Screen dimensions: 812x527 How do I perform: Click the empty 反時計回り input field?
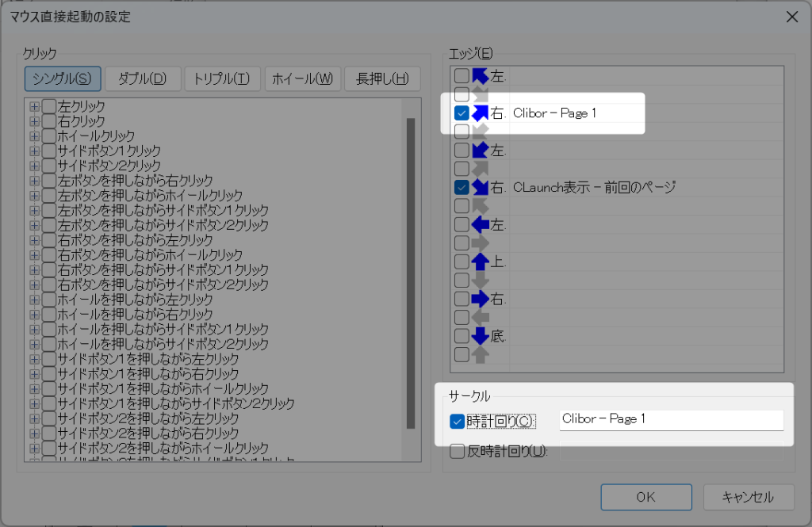[x=671, y=451]
